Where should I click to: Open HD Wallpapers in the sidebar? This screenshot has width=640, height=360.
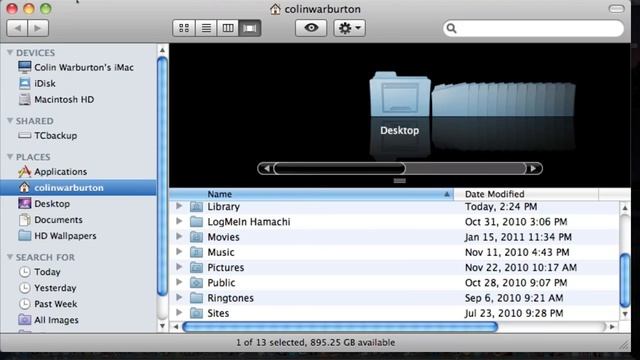click(x=78, y=236)
